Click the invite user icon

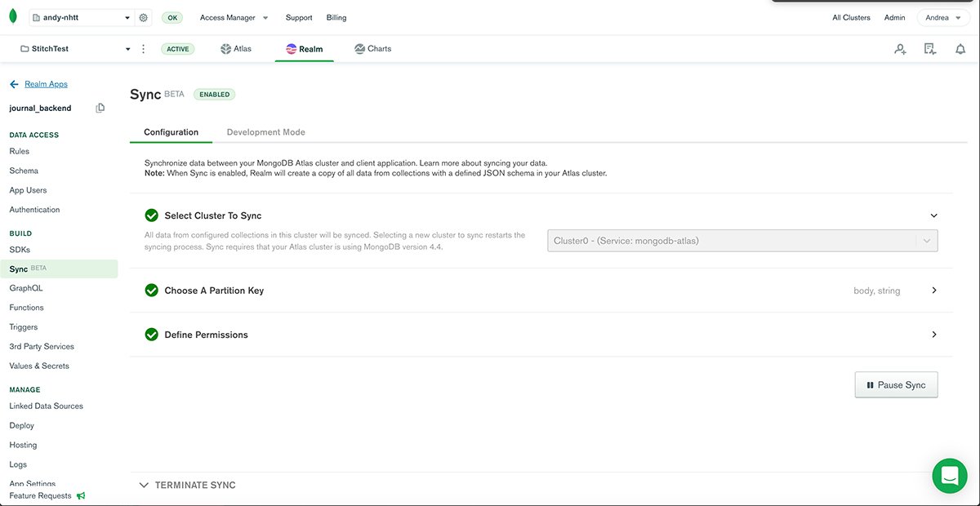[x=900, y=49]
